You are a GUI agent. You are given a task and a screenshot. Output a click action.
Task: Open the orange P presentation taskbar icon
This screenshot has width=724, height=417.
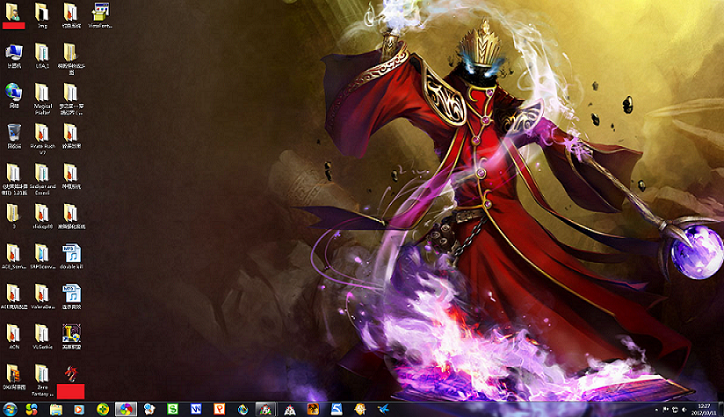(219, 409)
